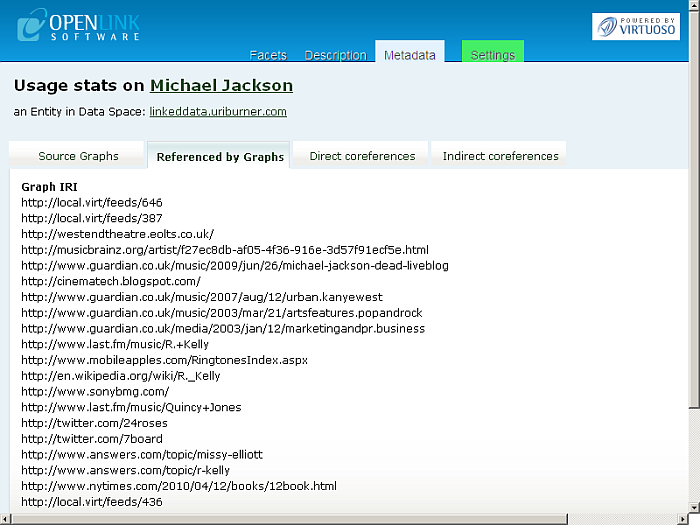Screen dimensions: 700x525
Task: Select the Metadata tab
Action: pyautogui.click(x=410, y=55)
